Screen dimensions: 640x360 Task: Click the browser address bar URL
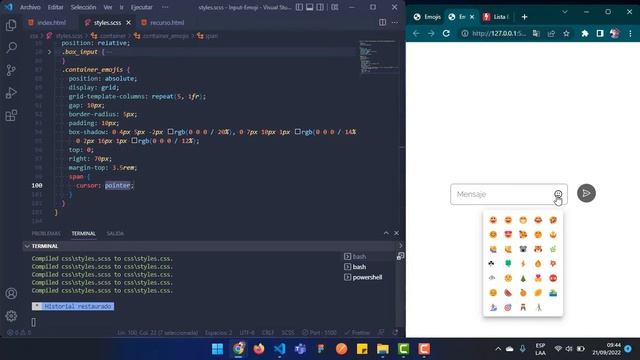[x=499, y=33]
